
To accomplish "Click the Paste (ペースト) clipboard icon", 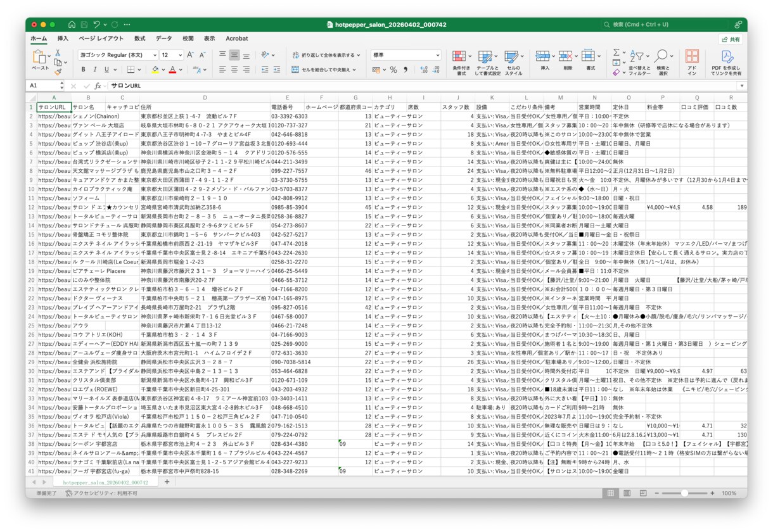I will [40, 58].
